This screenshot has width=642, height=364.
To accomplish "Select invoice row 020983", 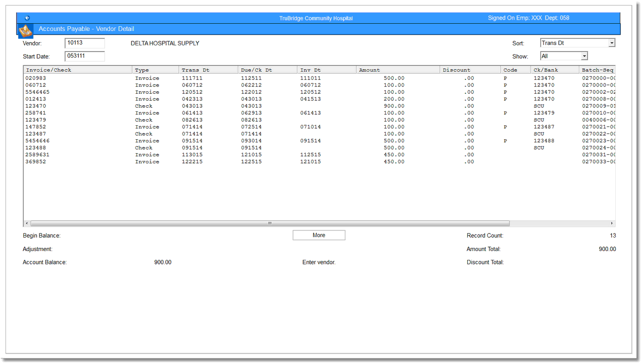I will pyautogui.click(x=319, y=78).
